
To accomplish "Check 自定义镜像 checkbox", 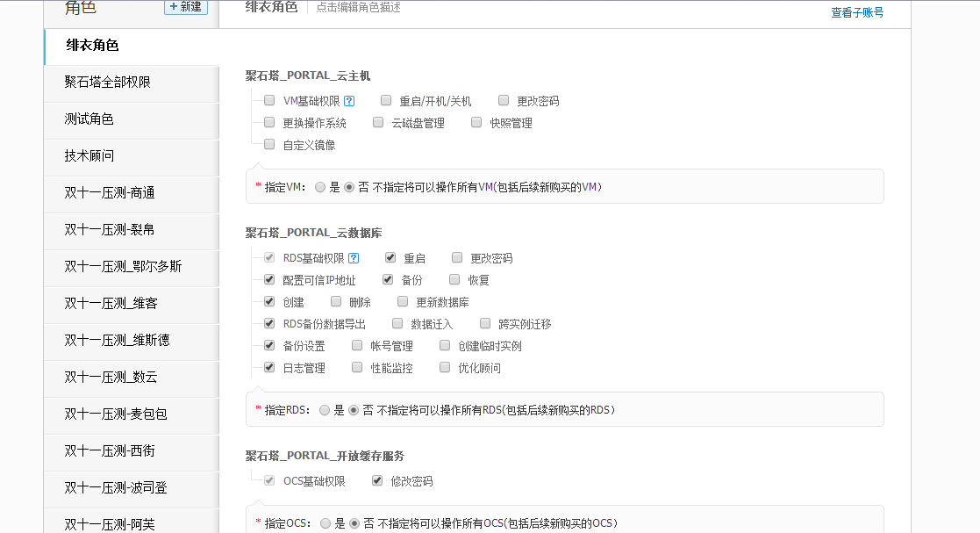I will coord(269,144).
